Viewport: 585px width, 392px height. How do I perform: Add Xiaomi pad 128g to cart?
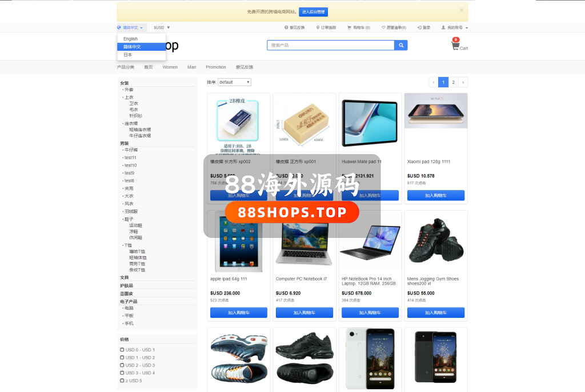click(x=436, y=195)
